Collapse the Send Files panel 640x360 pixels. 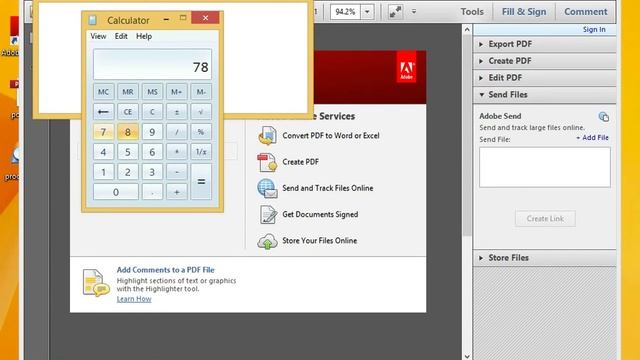545,95
